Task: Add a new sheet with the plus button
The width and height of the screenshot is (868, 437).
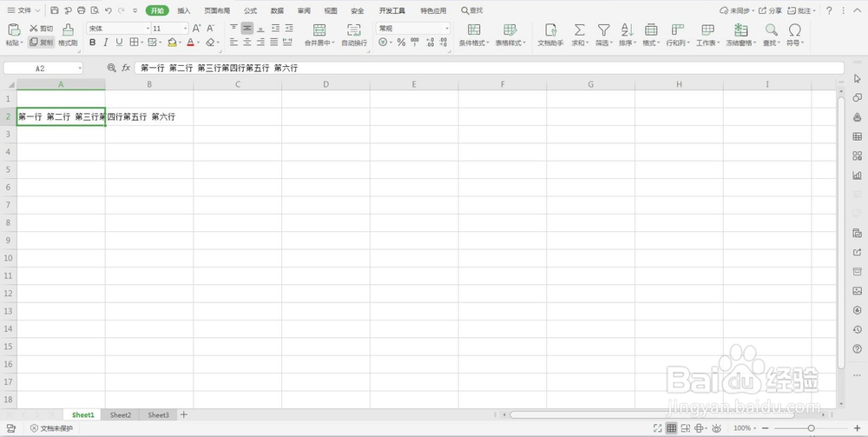Action: [184, 414]
